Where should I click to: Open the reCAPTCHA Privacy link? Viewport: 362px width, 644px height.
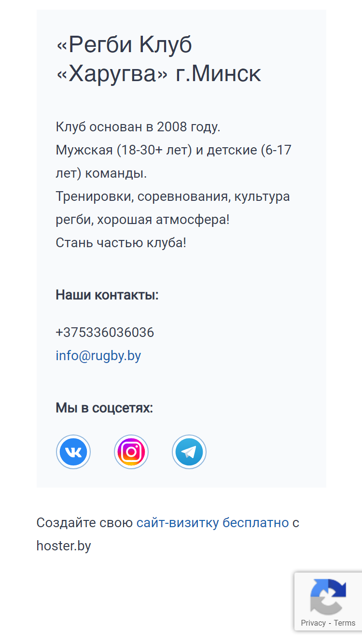[313, 623]
